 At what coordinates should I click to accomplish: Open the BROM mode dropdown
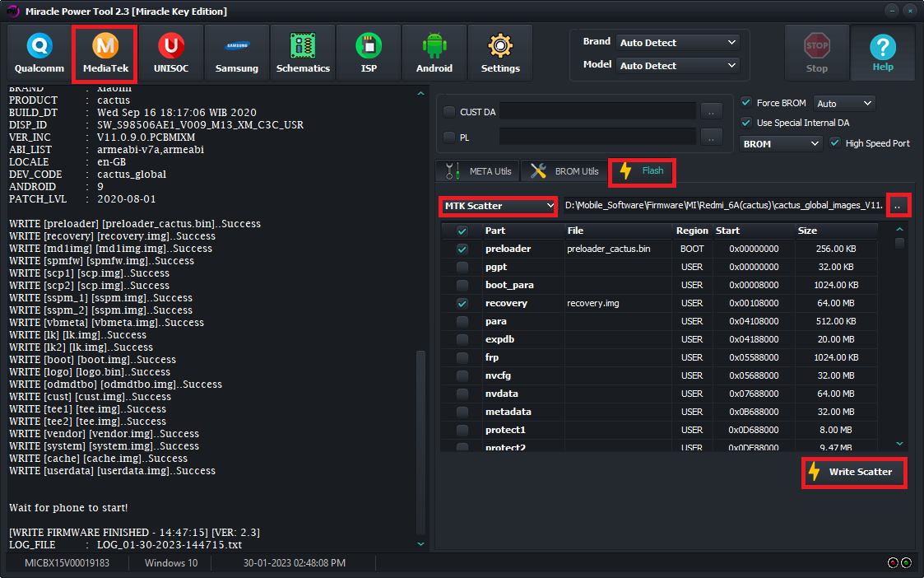click(781, 143)
